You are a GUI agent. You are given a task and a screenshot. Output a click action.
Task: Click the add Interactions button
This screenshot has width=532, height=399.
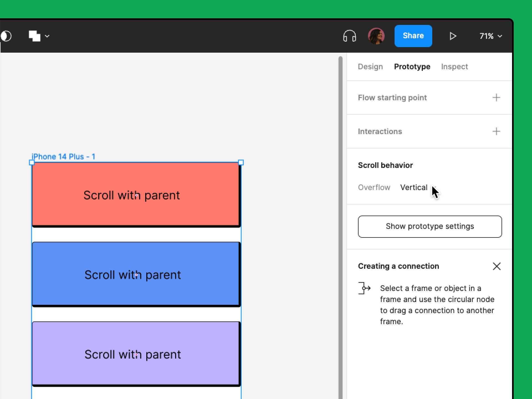point(496,131)
